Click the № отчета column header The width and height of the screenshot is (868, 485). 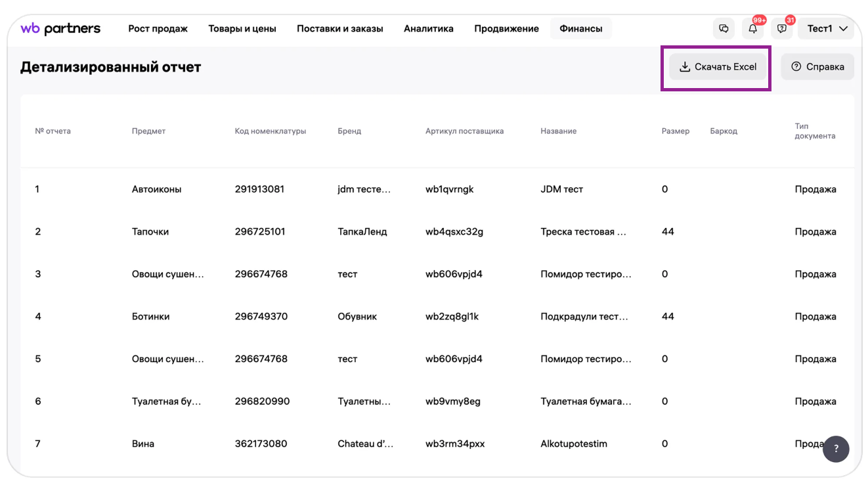[x=53, y=131]
